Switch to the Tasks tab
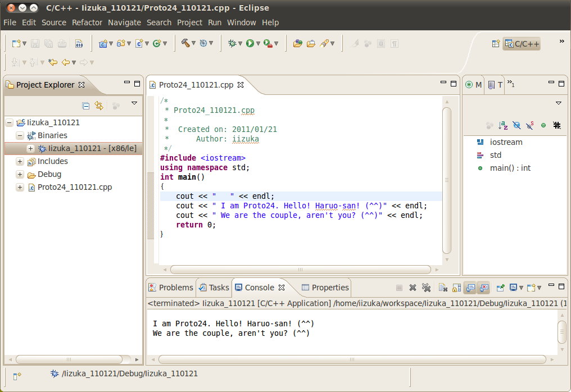The height and width of the screenshot is (392, 571). 214,288
